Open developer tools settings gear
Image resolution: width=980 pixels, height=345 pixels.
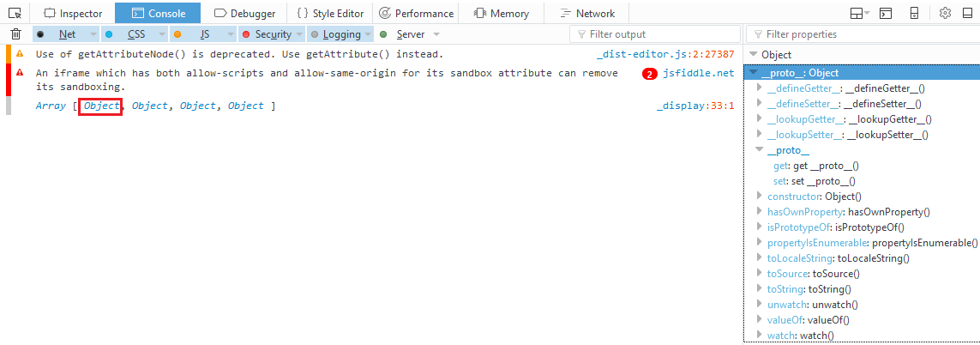945,13
